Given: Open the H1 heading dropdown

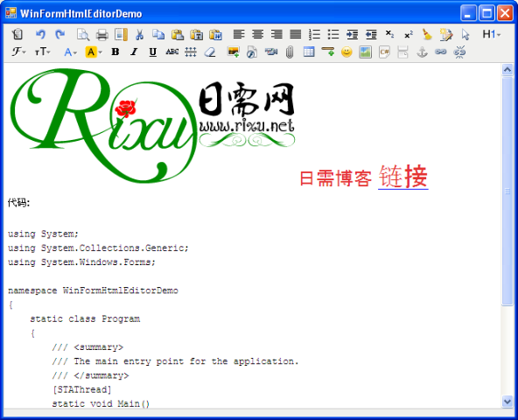Looking at the screenshot, I should click(x=492, y=34).
